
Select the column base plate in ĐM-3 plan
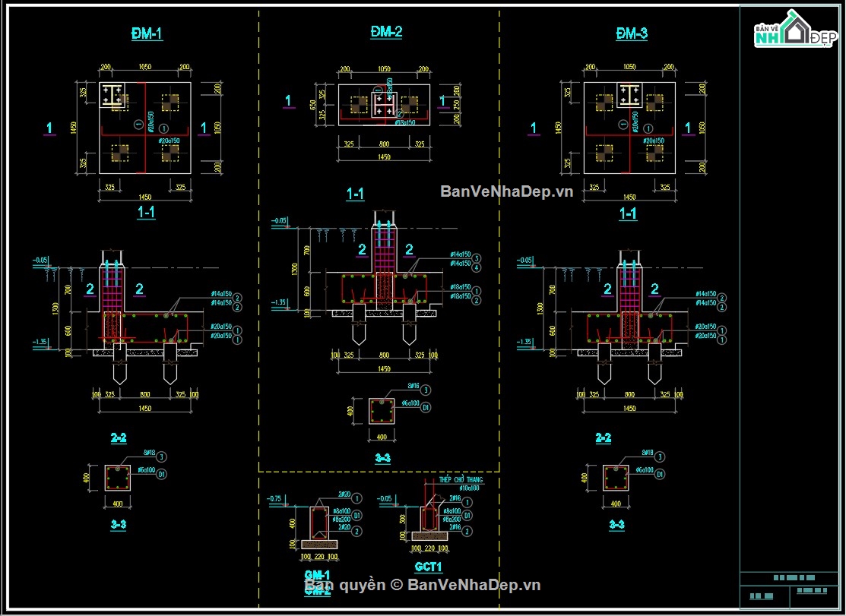(x=629, y=96)
